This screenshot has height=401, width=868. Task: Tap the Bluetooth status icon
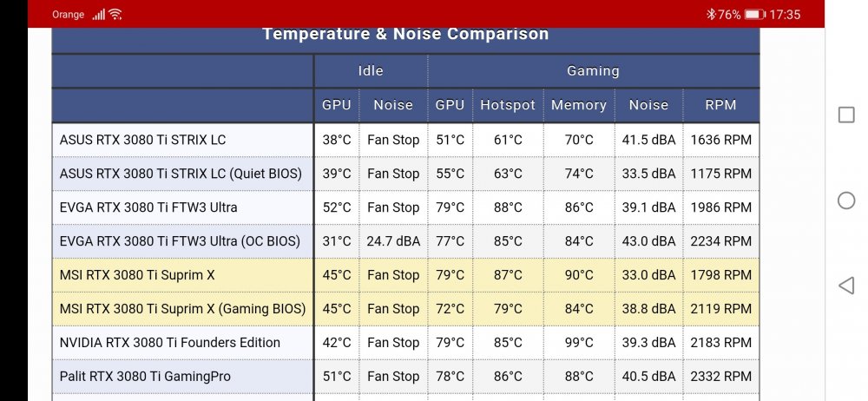click(x=711, y=15)
